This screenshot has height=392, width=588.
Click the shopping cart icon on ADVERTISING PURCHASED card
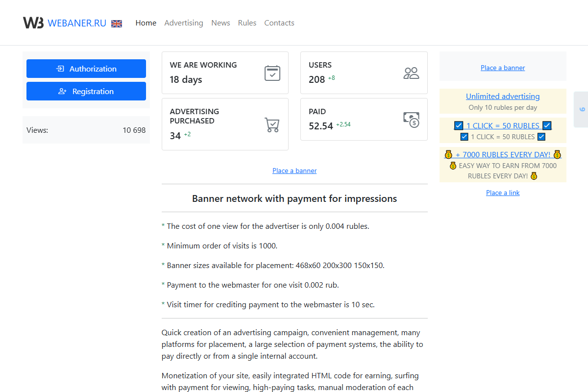click(x=272, y=125)
